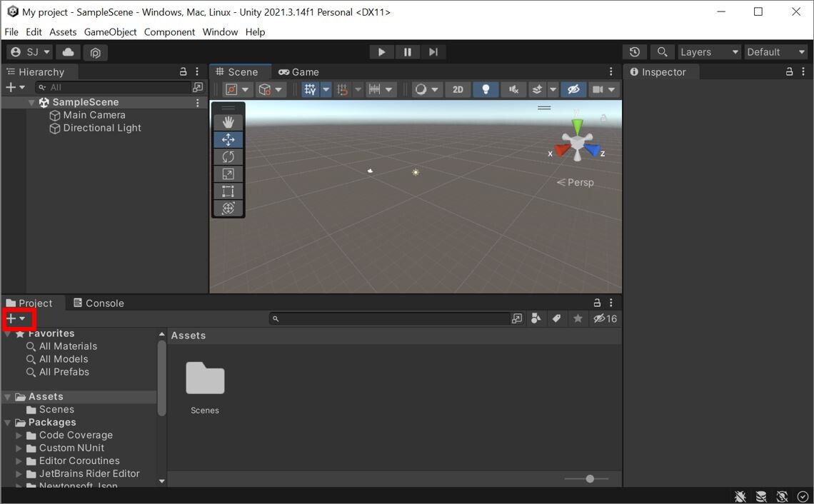
Task: Open draw mode shading dropdown
Action: 427,89
